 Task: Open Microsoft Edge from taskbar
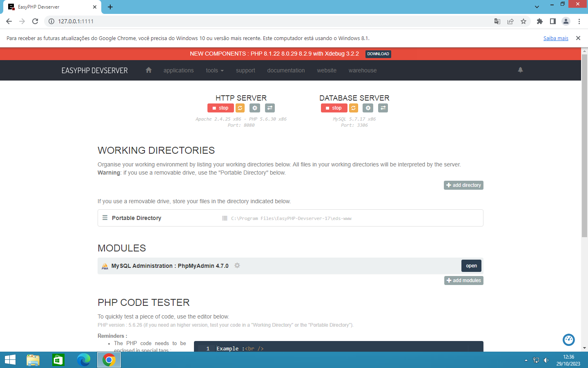pos(84,360)
